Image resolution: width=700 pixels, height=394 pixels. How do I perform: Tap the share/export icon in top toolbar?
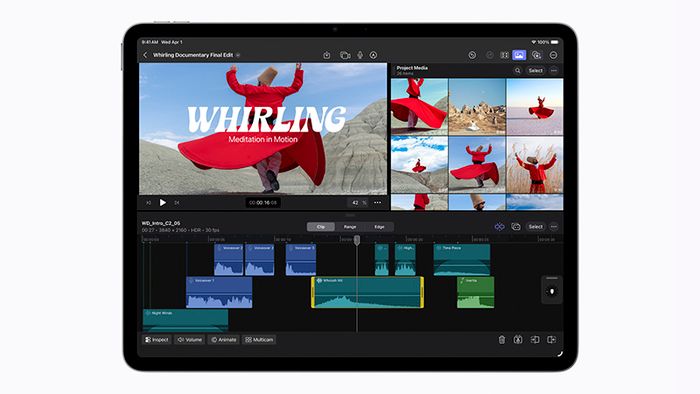pos(326,55)
